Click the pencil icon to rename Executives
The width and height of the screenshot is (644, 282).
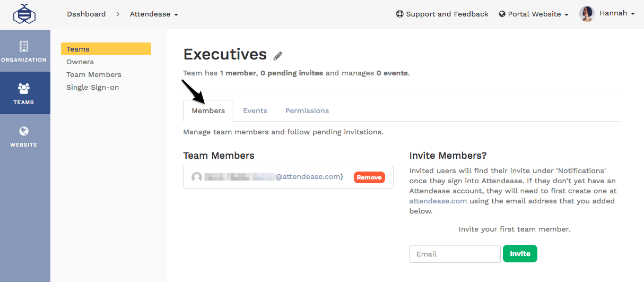click(278, 56)
